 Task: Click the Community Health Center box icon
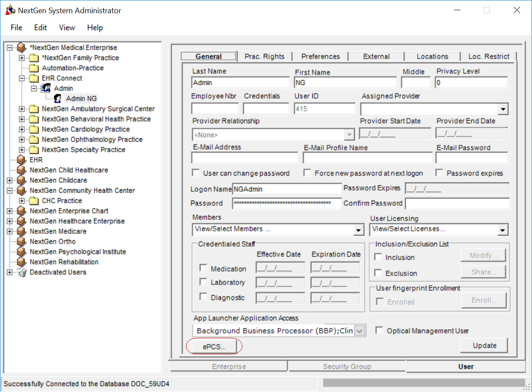click(x=21, y=190)
